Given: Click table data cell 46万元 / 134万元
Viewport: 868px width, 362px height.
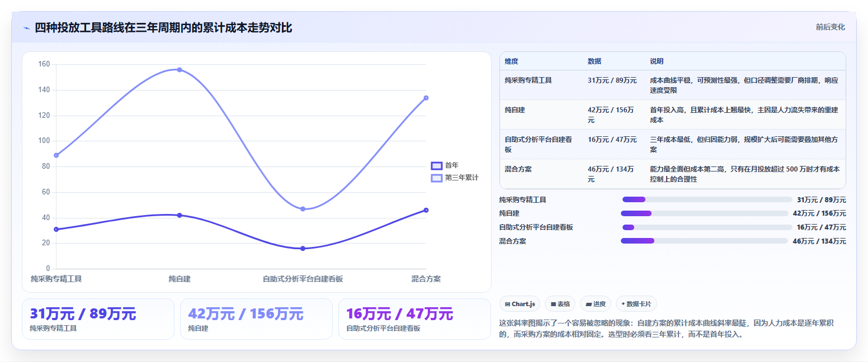Looking at the screenshot, I should 613,174.
